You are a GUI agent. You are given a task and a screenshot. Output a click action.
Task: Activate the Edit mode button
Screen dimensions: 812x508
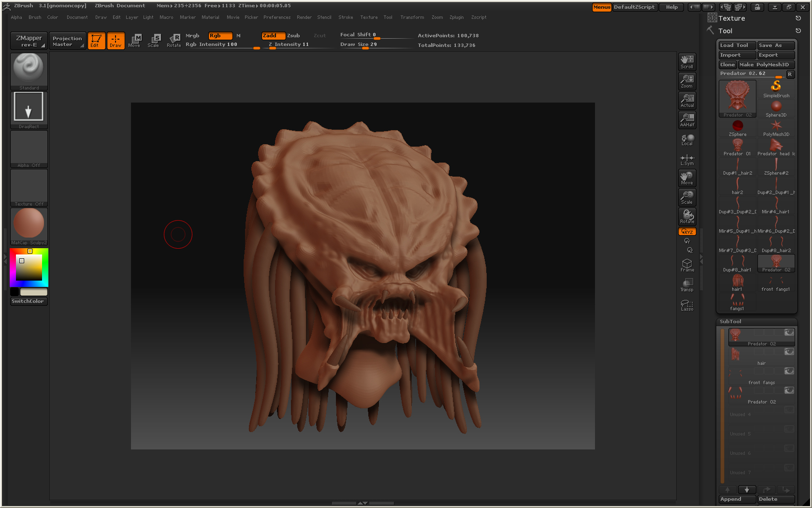96,41
